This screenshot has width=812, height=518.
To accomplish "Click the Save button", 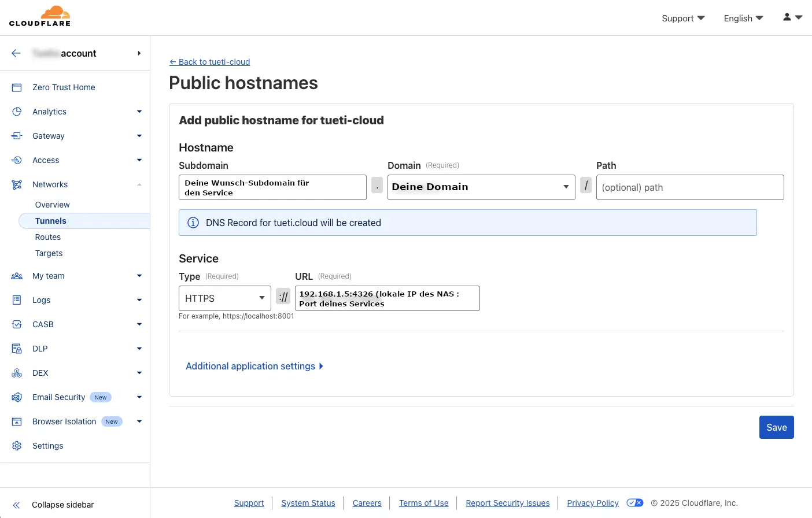I will [x=776, y=427].
